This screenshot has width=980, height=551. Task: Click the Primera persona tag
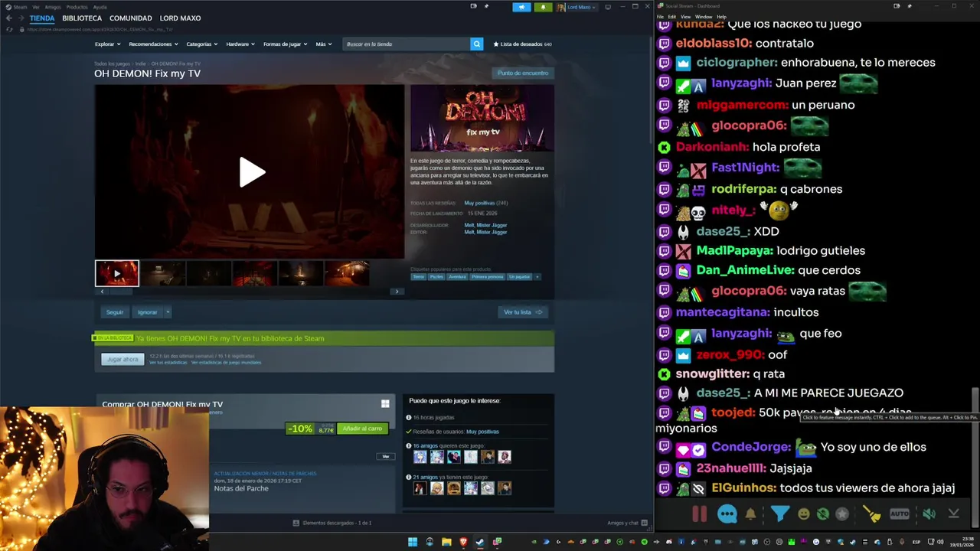click(x=487, y=277)
